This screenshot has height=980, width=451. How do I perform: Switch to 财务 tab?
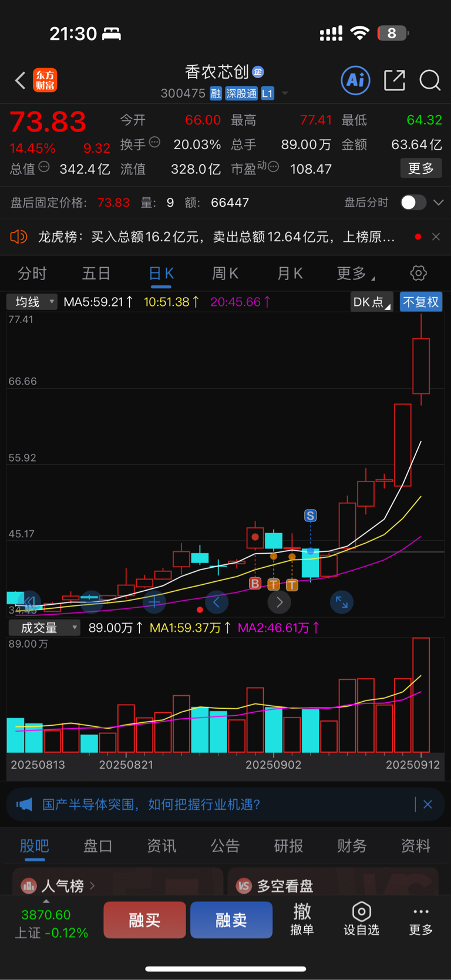tap(352, 846)
